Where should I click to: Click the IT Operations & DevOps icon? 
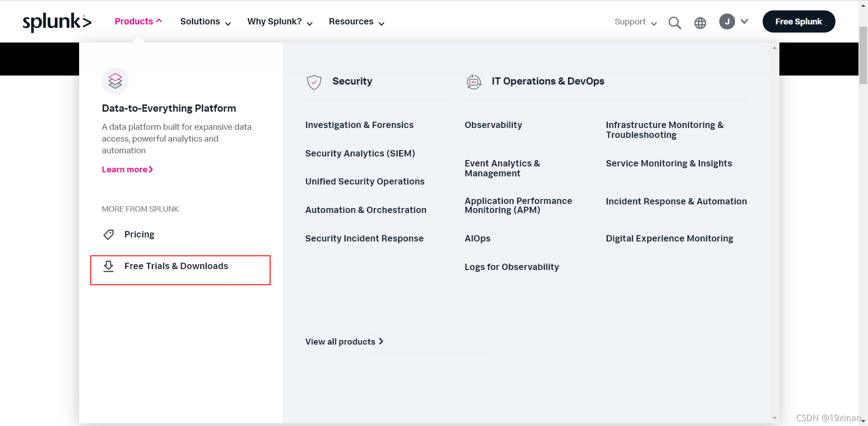point(474,82)
